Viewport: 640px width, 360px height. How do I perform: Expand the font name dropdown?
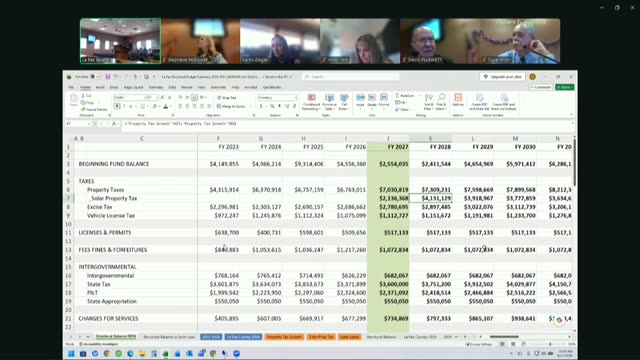144,98
